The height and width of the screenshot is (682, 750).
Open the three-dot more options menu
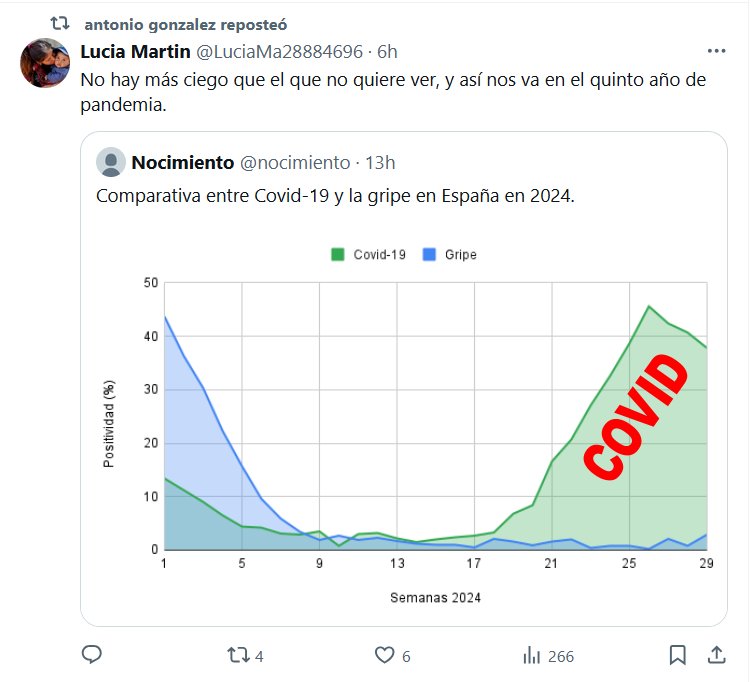[716, 51]
